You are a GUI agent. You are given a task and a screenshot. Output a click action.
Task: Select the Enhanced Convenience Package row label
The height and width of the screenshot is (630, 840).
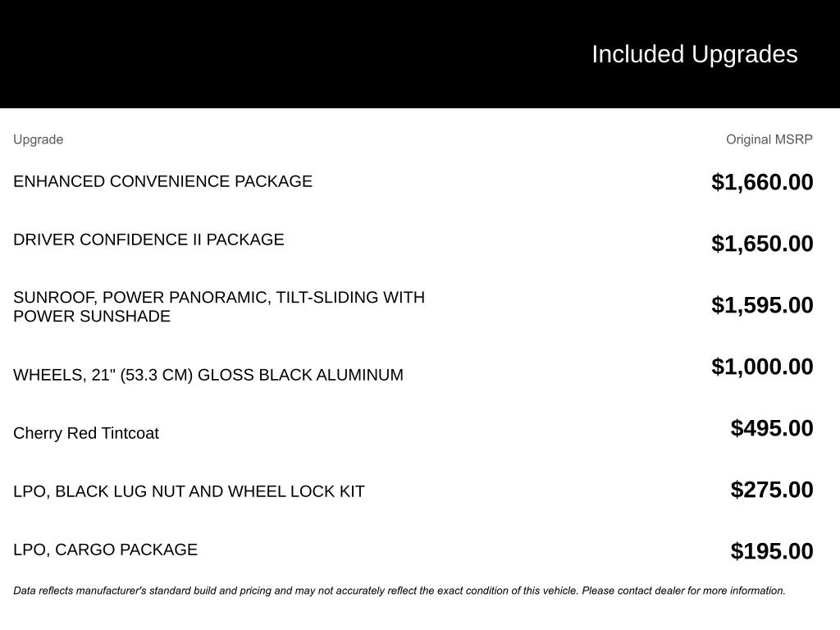(x=162, y=181)
